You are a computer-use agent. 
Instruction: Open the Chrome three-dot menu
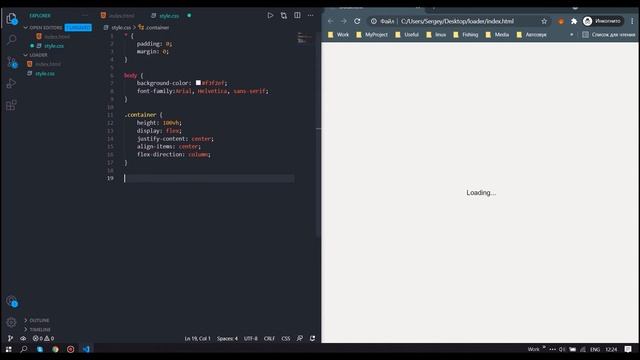(632, 21)
